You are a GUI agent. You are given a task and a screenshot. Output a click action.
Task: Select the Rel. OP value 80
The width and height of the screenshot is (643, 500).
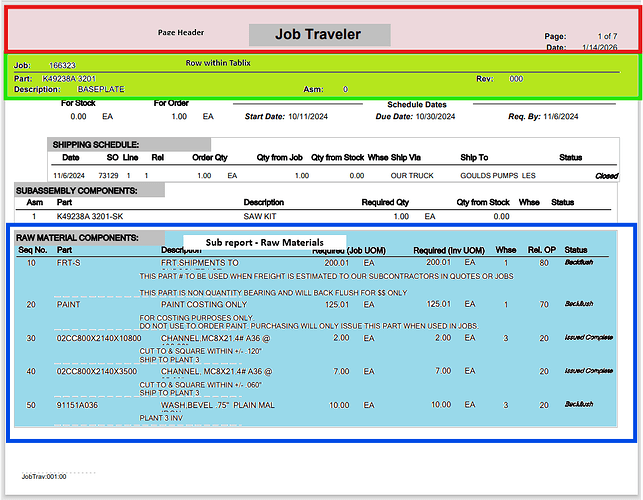(x=544, y=263)
